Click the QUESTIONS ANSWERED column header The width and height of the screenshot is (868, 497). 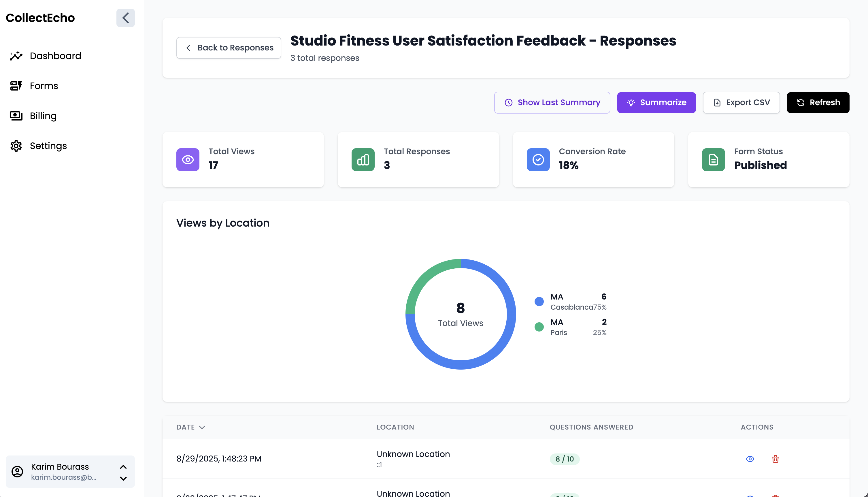(x=591, y=427)
